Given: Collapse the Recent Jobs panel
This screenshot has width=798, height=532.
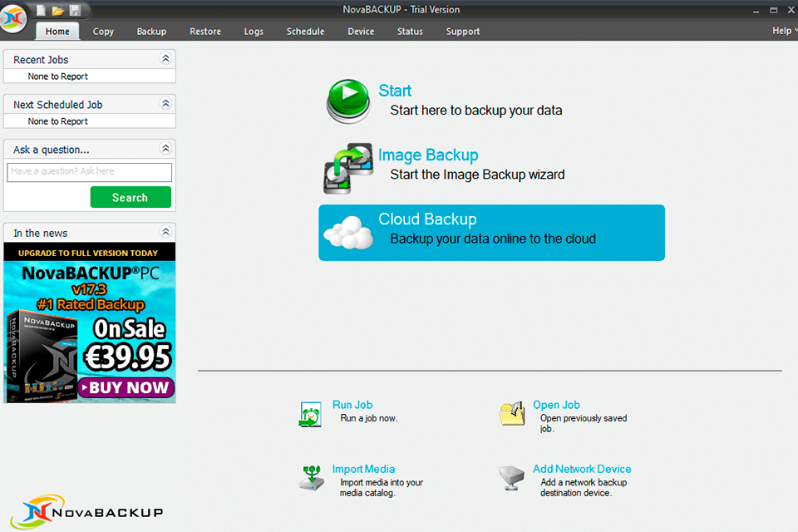Looking at the screenshot, I should point(166,59).
